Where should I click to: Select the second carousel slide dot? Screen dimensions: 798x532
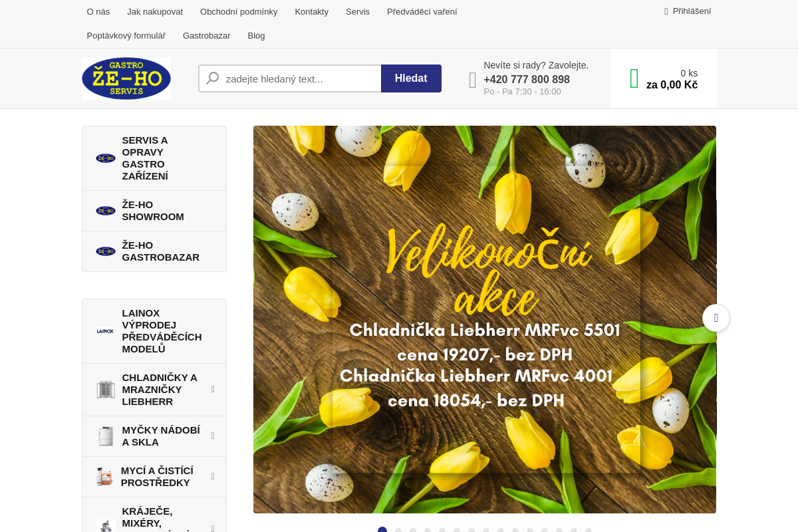(x=398, y=531)
